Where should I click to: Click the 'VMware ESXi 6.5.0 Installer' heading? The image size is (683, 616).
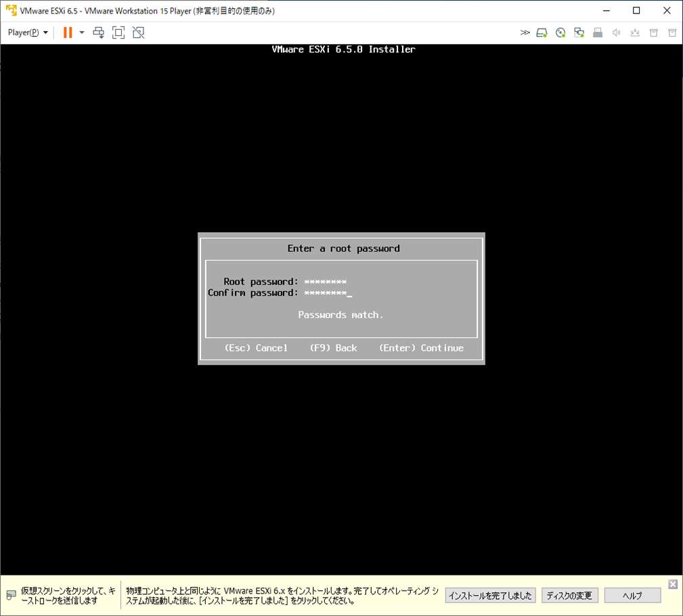pos(343,49)
